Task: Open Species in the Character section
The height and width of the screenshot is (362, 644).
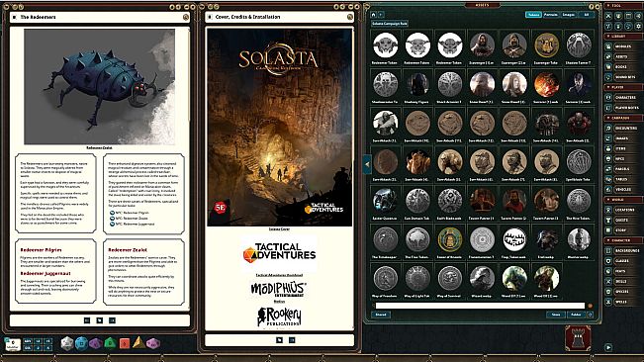Action: pyautogui.click(x=622, y=292)
